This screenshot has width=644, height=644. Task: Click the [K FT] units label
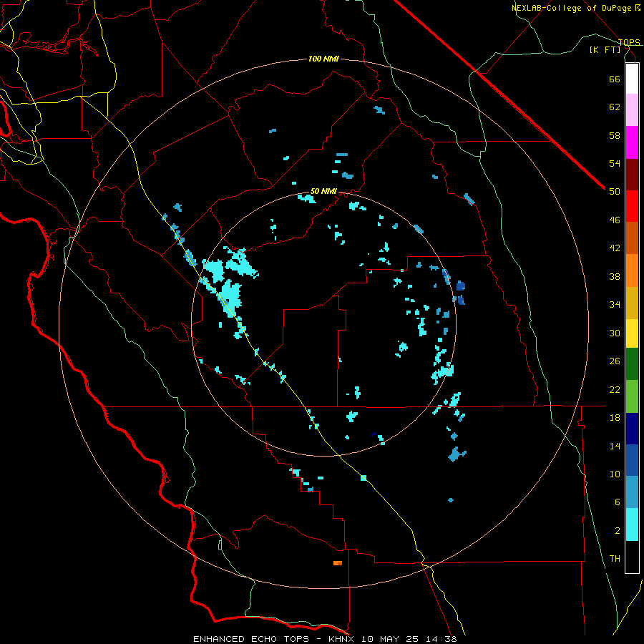pos(605,49)
